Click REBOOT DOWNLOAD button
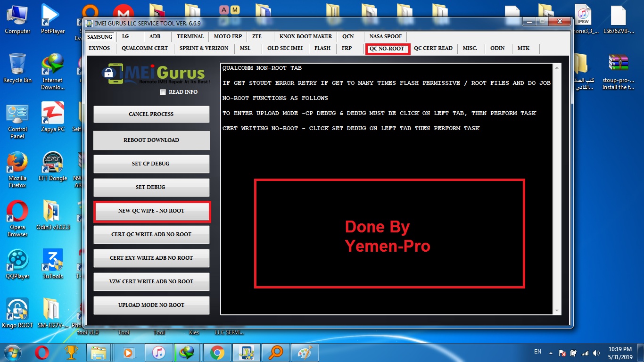The height and width of the screenshot is (362, 644). (151, 140)
